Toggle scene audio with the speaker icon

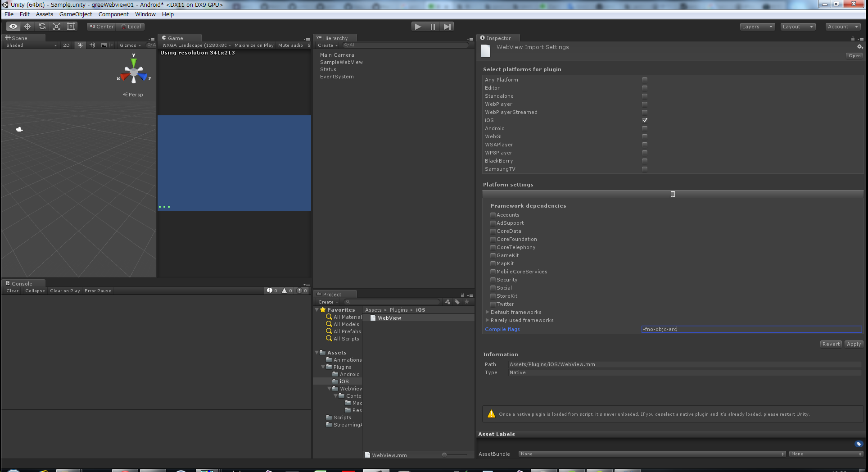(x=92, y=45)
